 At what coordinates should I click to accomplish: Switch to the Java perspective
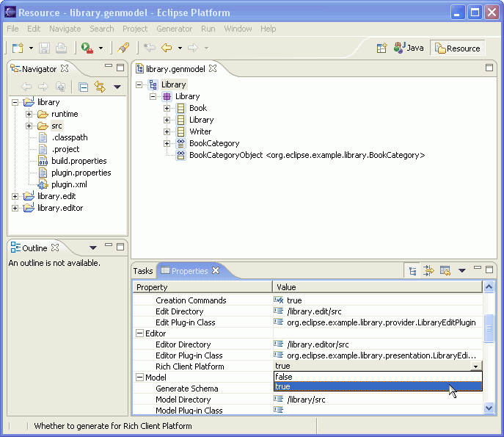(x=409, y=48)
